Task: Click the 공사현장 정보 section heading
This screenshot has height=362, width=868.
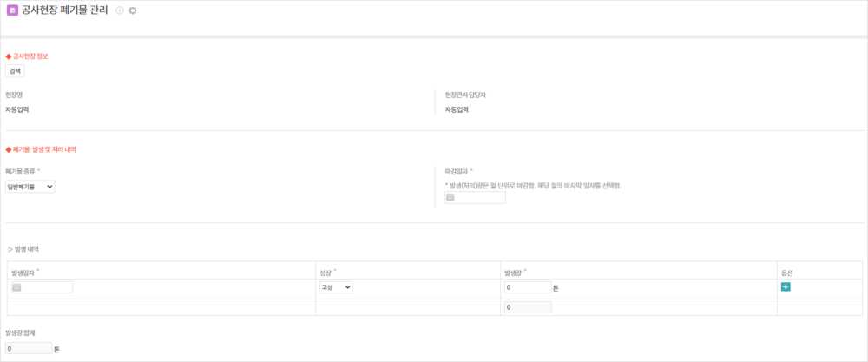Action: click(30, 56)
